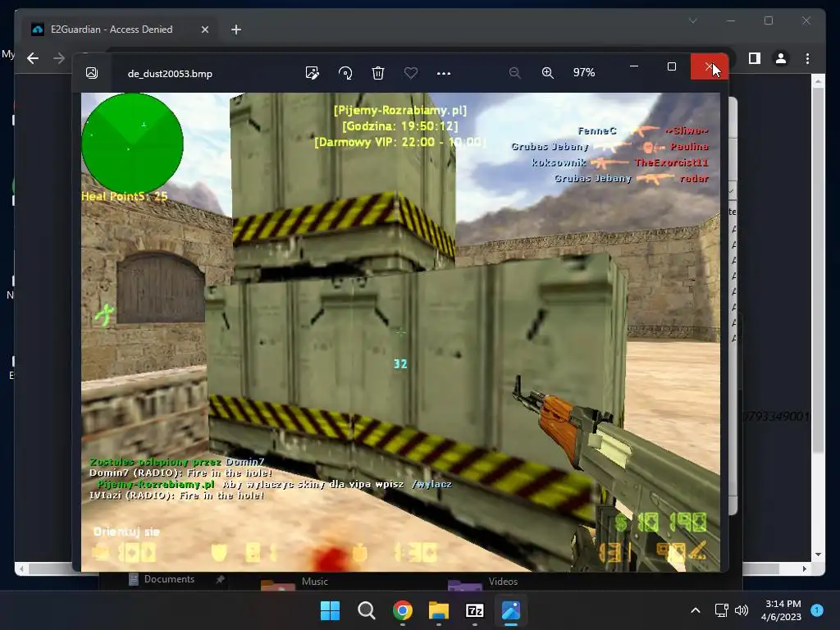Screen dimensions: 840x630
Task: Open the Videos folder in File Explorer
Action: [x=503, y=582]
